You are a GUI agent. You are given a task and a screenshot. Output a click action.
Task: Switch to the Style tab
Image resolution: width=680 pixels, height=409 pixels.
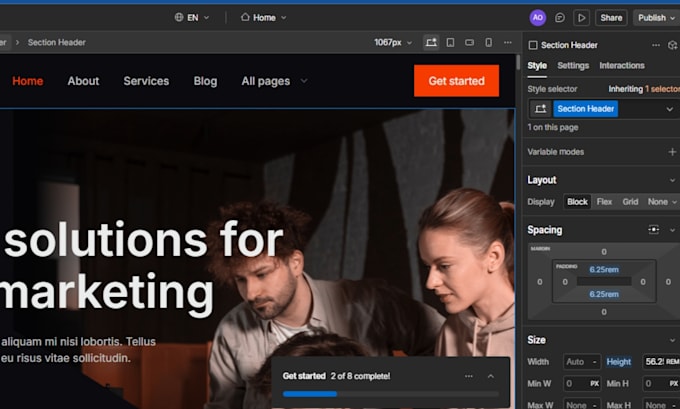point(537,66)
